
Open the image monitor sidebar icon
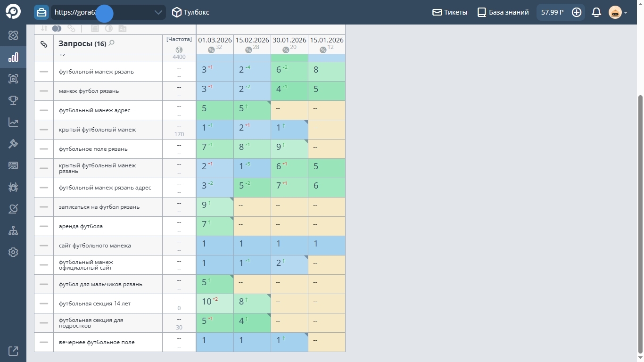tap(13, 165)
